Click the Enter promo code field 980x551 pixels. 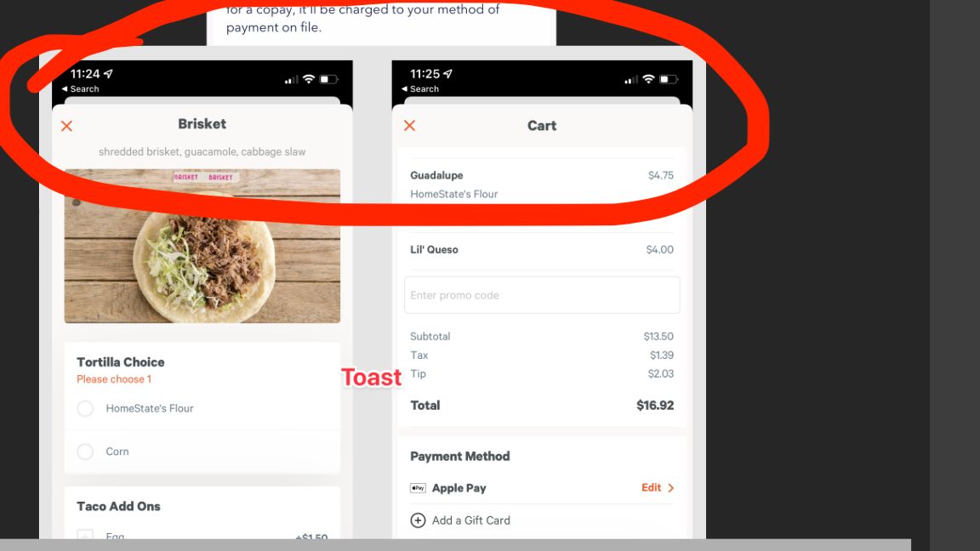tap(542, 295)
